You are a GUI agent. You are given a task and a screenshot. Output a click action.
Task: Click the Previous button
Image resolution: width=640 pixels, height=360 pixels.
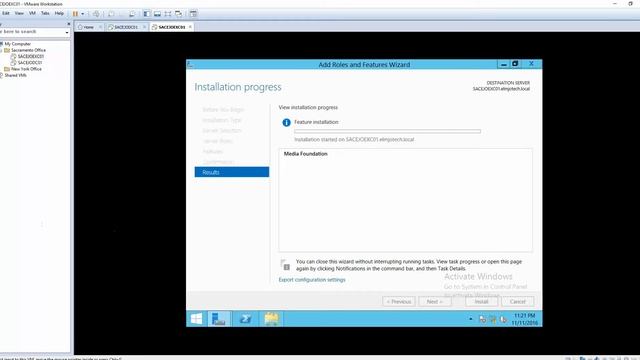click(x=399, y=302)
